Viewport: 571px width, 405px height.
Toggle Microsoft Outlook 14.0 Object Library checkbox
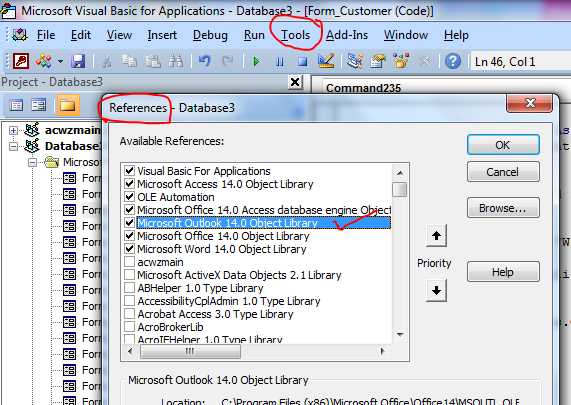(129, 223)
